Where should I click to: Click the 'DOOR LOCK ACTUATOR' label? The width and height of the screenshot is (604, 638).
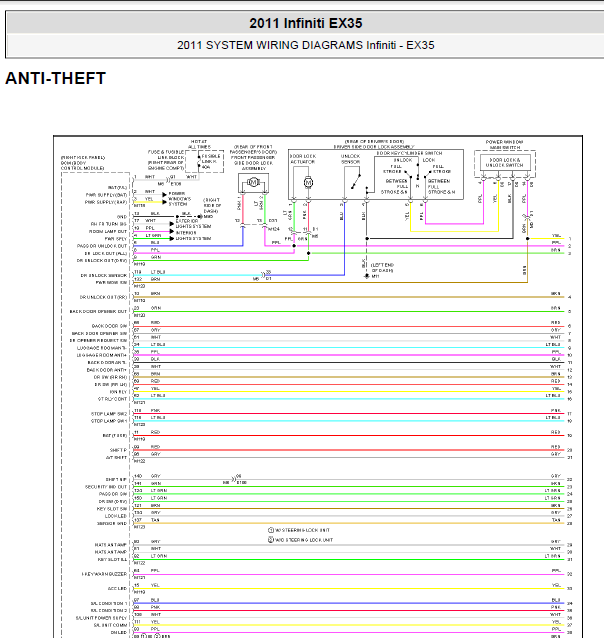[303, 159]
